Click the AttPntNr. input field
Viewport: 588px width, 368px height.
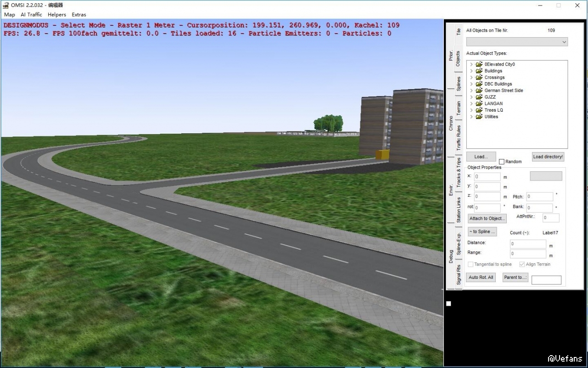[551, 218]
